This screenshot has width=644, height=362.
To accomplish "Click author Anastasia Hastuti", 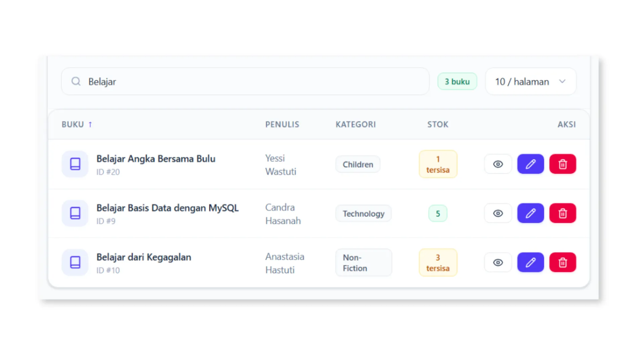I will coord(285,263).
